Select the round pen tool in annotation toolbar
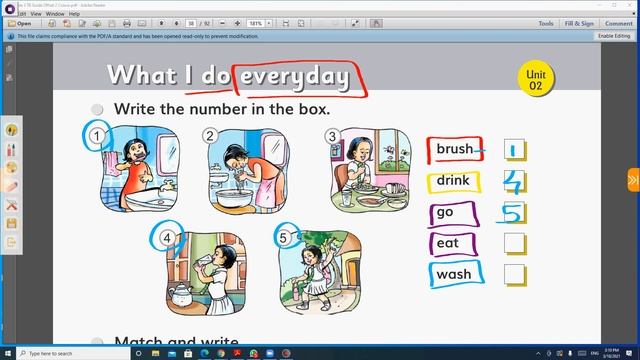The width and height of the screenshot is (640, 360). tap(11, 130)
